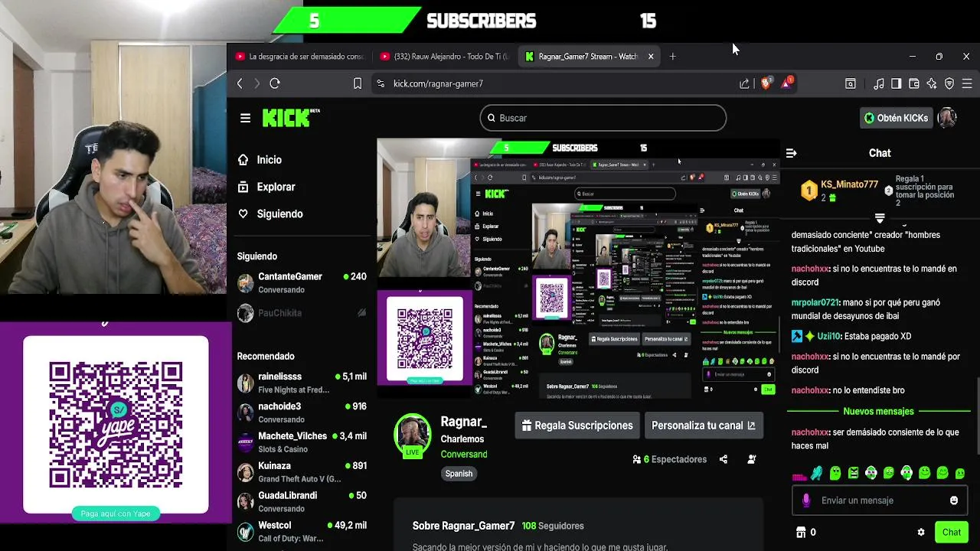View site information icon before the URL
The height and width of the screenshot is (551, 980).
380,83
